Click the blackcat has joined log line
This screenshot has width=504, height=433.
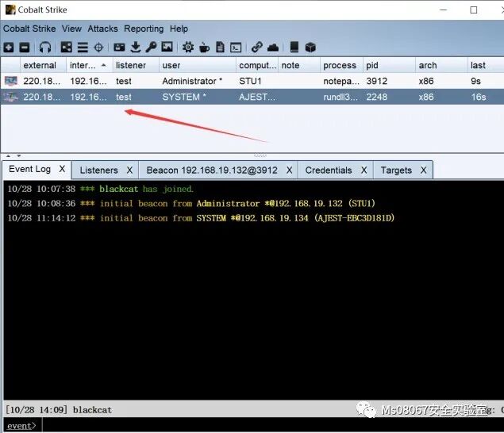pos(100,189)
